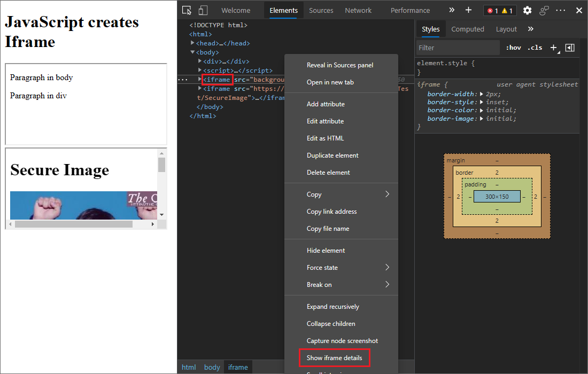Choose Copy link address
This screenshot has height=374, width=588.
(341, 212)
